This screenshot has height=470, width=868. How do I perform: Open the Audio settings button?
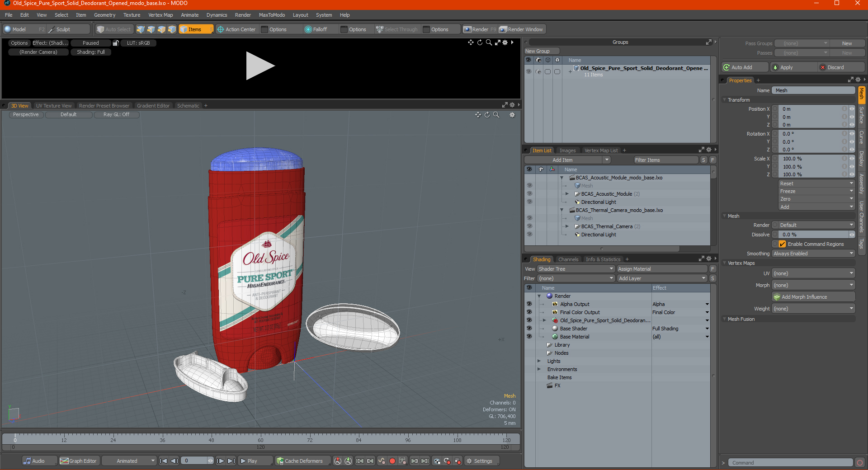pos(39,461)
